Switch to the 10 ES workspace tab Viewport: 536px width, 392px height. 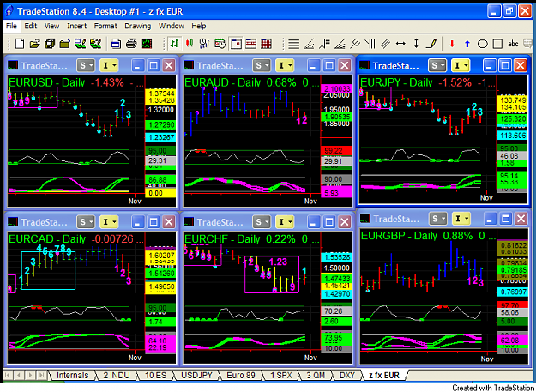click(x=155, y=375)
